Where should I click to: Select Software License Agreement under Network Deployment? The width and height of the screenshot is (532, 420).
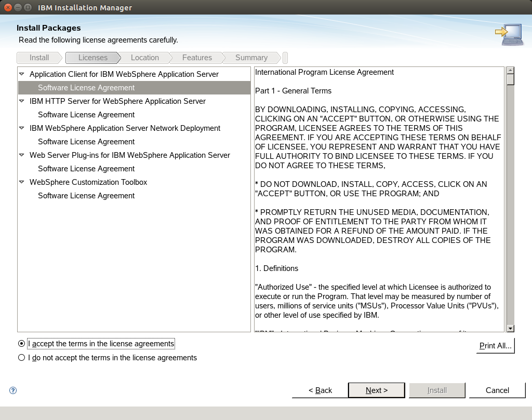pyautogui.click(x=135, y=142)
